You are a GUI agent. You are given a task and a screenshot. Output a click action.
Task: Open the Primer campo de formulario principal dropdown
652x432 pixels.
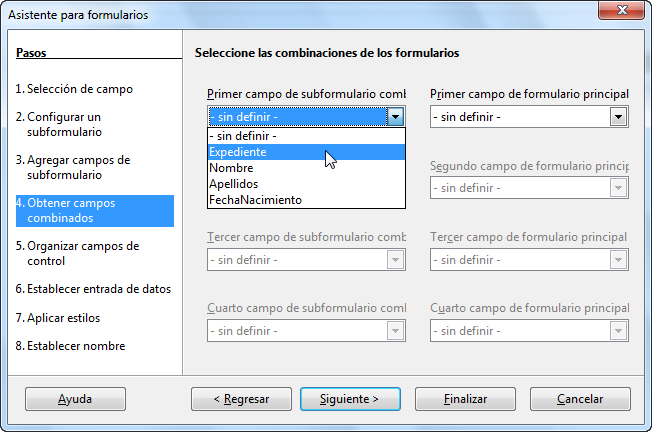coord(529,117)
